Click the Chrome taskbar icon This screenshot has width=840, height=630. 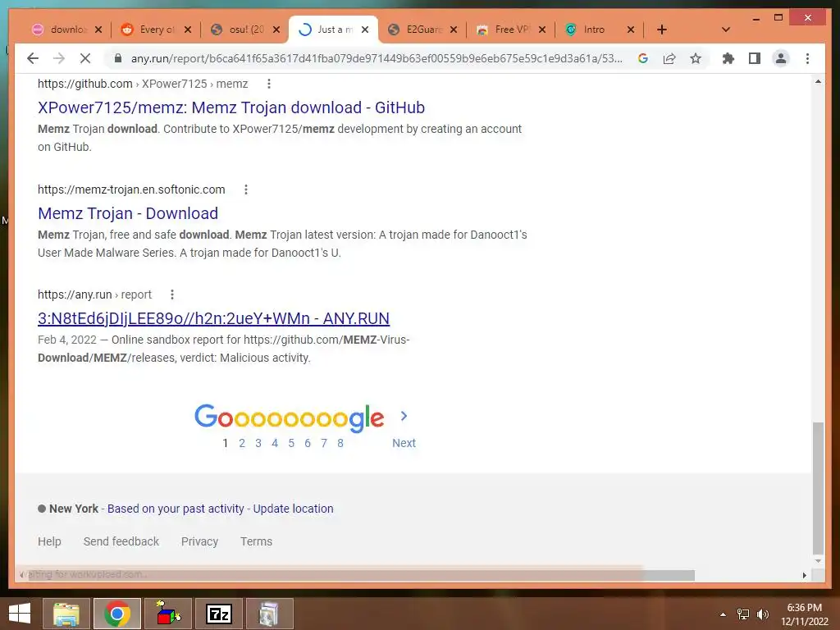pos(117,614)
